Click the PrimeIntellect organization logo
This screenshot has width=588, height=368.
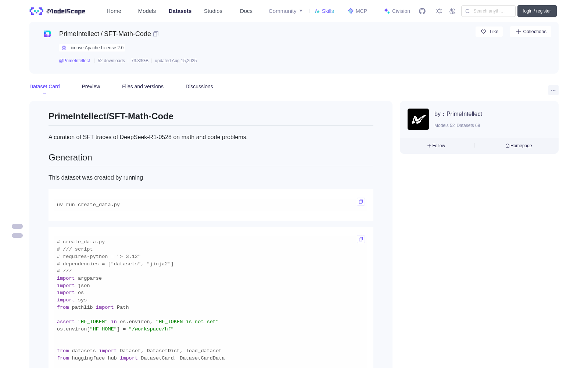418,119
